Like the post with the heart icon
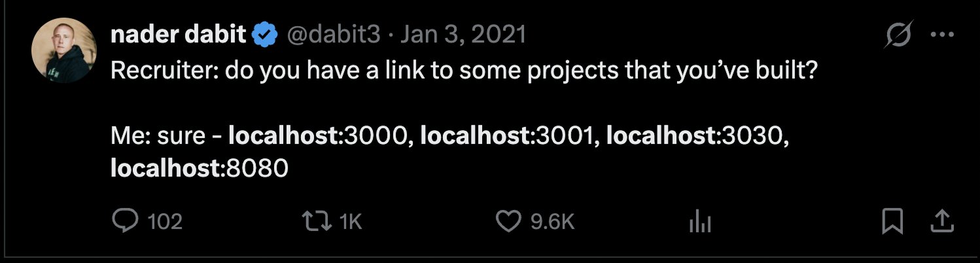The height and width of the screenshot is (263, 980). tap(509, 222)
